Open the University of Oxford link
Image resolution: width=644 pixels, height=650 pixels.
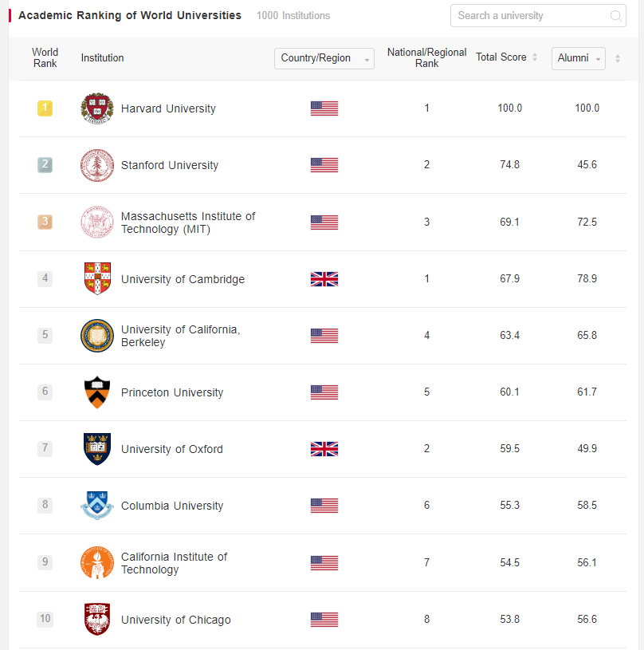(x=172, y=449)
